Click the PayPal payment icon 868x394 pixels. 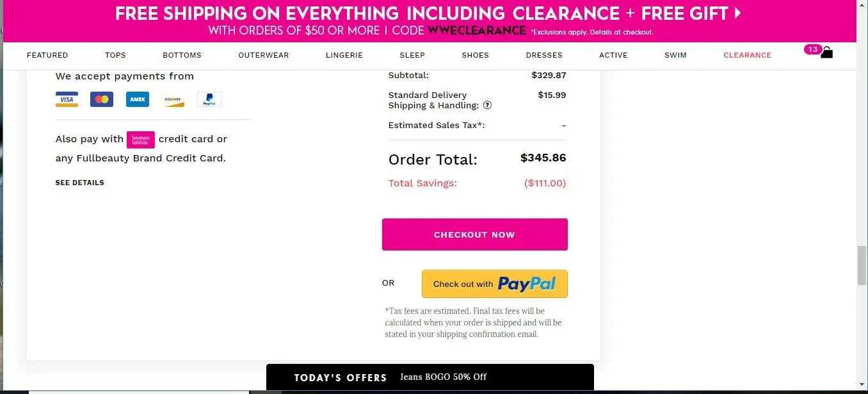(209, 99)
